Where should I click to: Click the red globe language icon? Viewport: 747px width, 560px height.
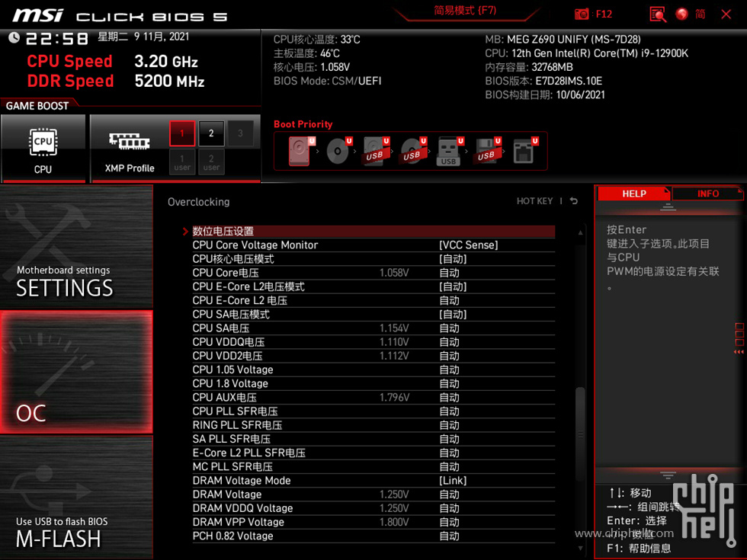click(x=681, y=14)
